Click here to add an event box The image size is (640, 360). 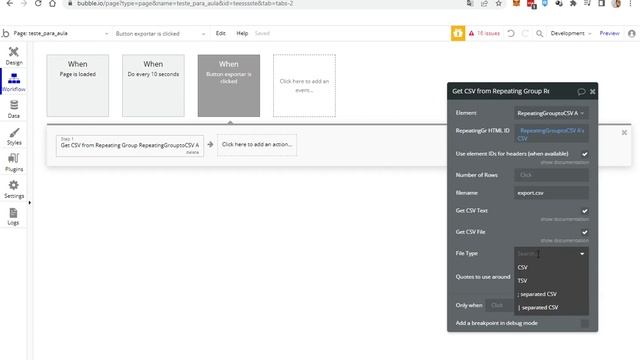pos(304,86)
